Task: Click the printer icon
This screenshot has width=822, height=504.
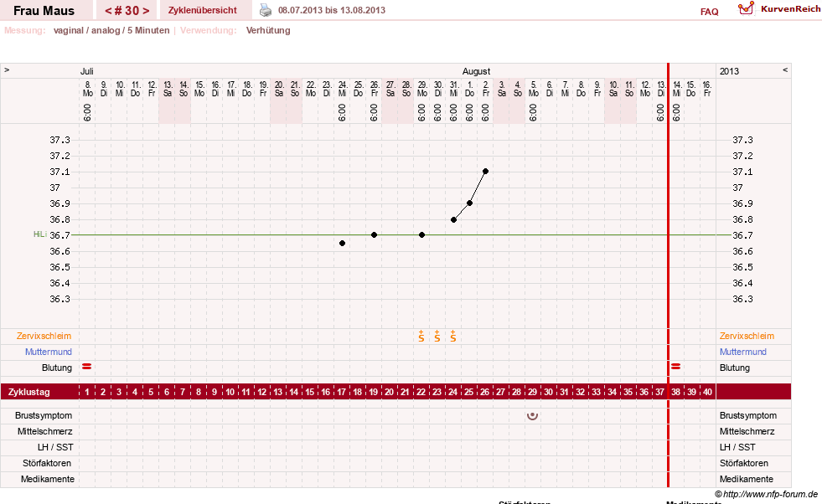Action: (266, 10)
